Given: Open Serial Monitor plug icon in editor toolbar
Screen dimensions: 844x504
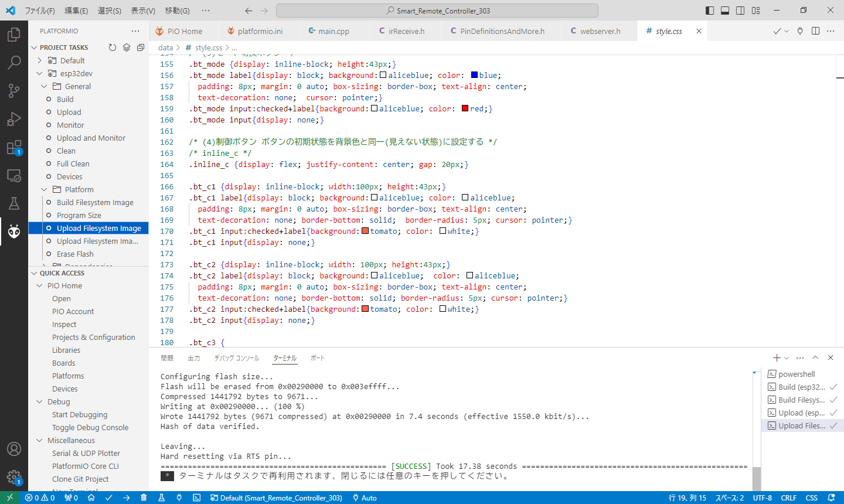Looking at the screenshot, I should pos(800,31).
